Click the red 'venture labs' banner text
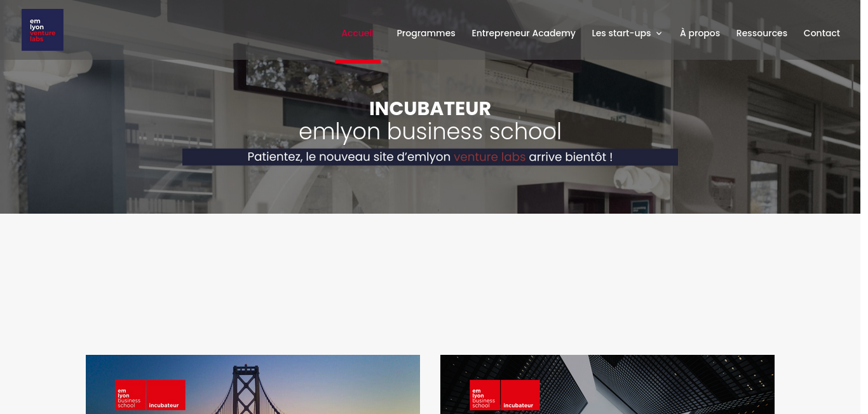868x414 pixels. pos(489,157)
